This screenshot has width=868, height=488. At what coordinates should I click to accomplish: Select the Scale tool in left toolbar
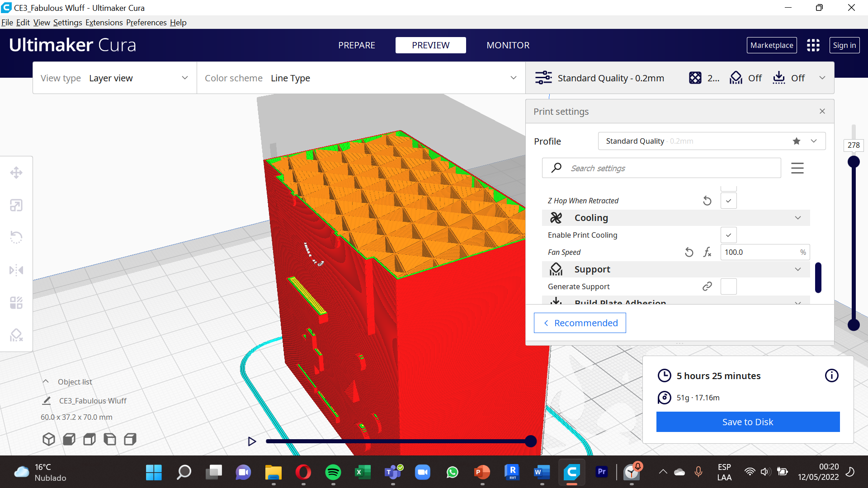click(16, 206)
